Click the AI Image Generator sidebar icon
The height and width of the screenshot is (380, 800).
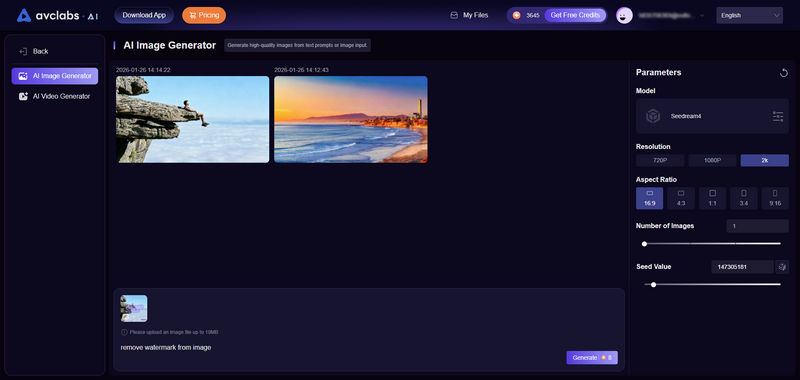[x=23, y=76]
